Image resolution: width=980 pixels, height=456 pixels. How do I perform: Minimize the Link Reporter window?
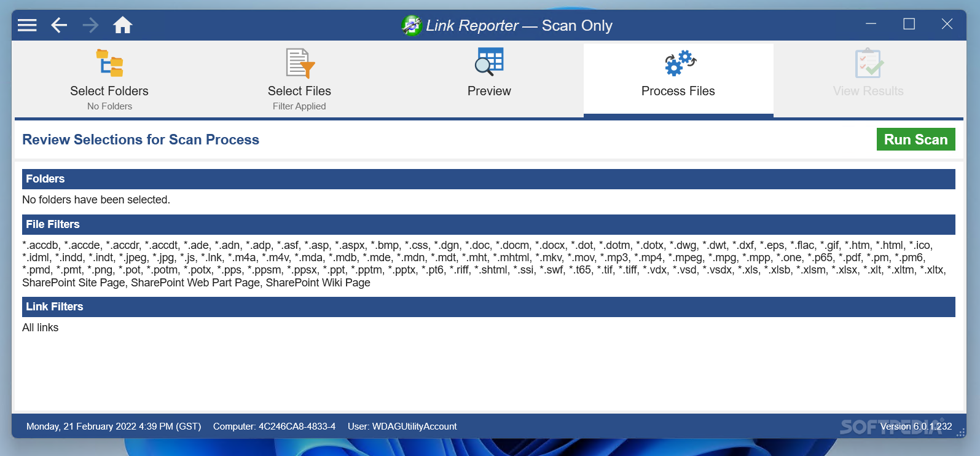coord(871,24)
